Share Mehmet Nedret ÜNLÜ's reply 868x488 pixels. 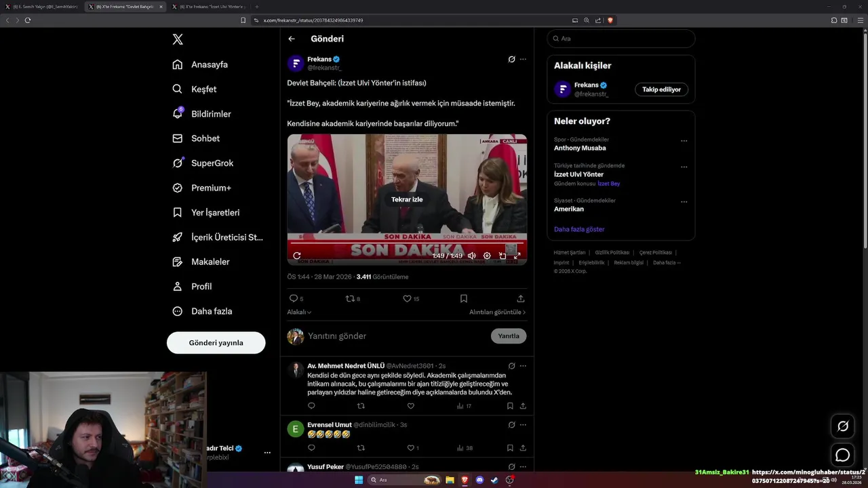523,406
